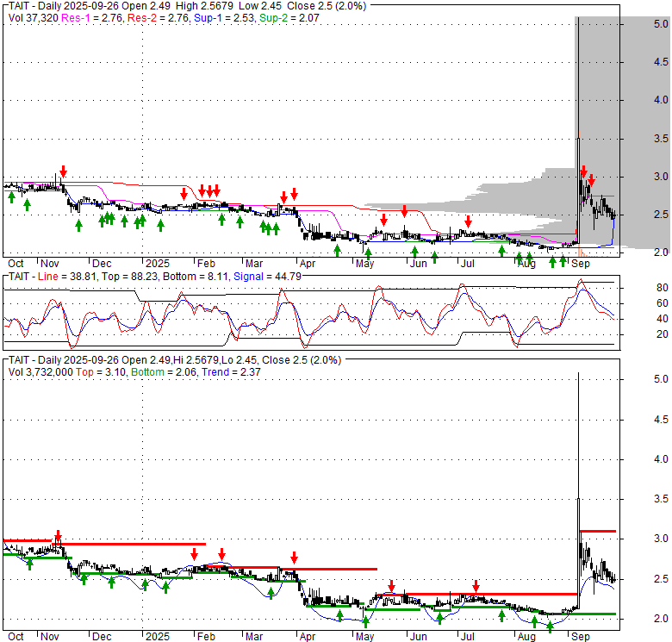Image resolution: width=672 pixels, height=642 pixels.
Task: Click the Trend = 2.37 label in bottom chart
Action: 231,372
